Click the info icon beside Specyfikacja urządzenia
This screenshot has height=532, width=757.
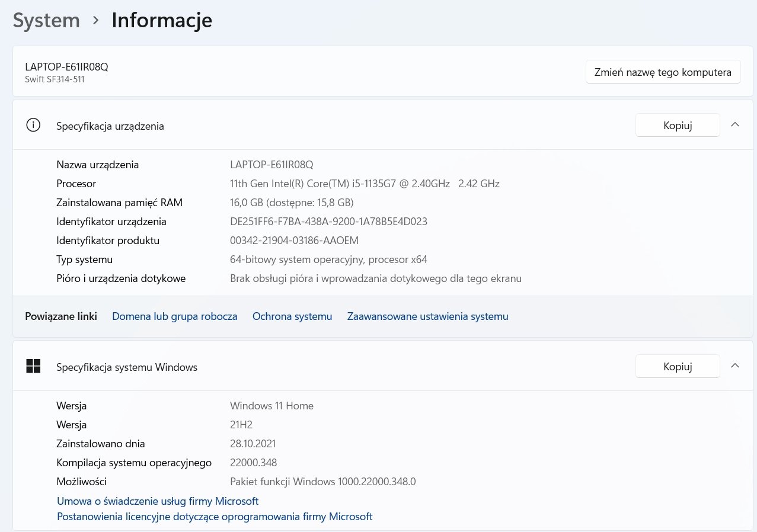(33, 125)
